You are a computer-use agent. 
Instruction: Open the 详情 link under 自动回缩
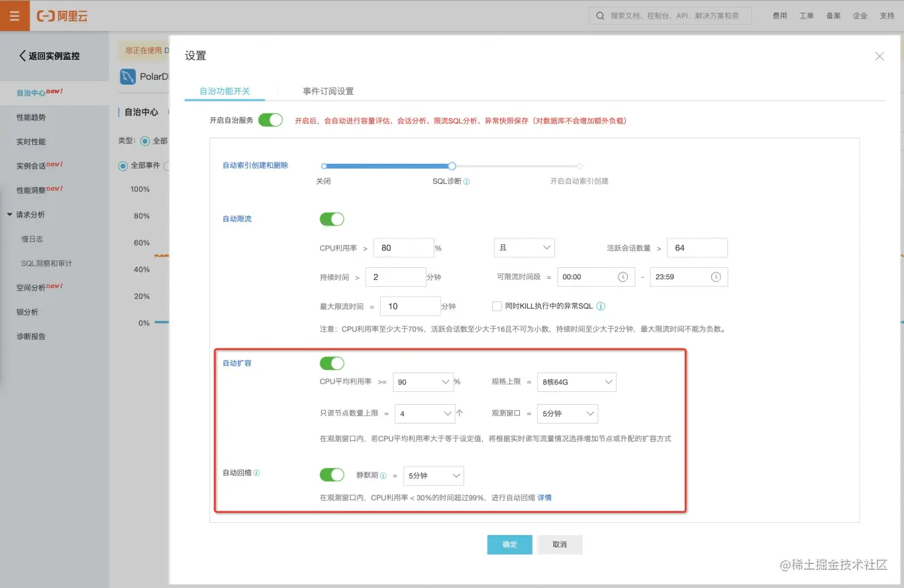click(x=545, y=498)
